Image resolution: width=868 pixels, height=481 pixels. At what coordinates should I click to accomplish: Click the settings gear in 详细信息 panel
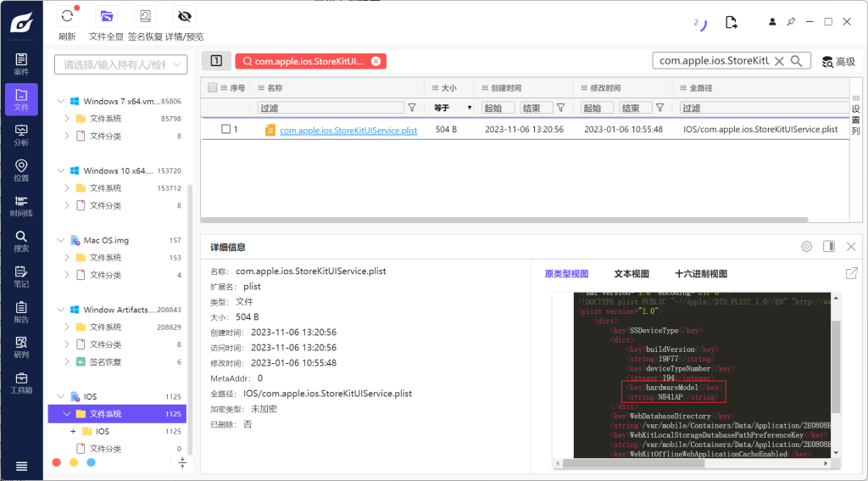tap(806, 247)
